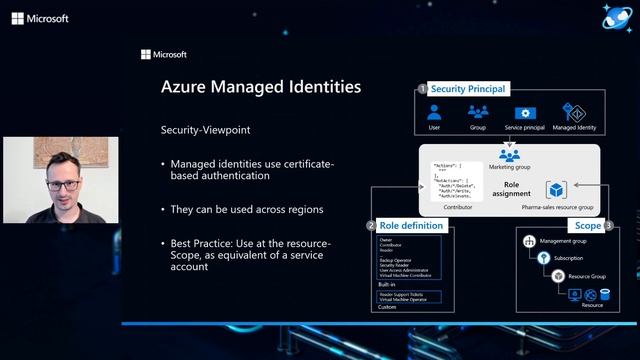
Task: Click the 'Resource' label under the resource icons
Action: 592,305
